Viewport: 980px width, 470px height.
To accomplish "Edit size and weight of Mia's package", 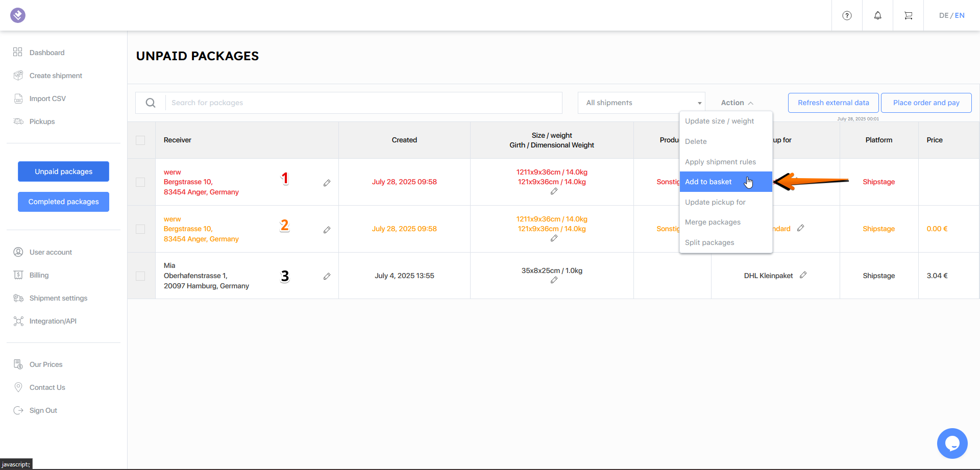I will pos(554,280).
